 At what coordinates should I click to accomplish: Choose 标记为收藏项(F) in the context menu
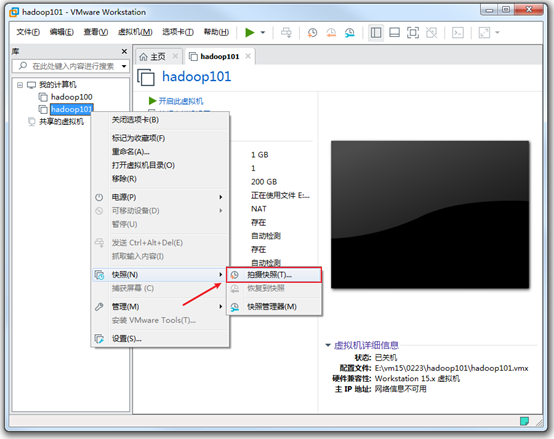138,138
